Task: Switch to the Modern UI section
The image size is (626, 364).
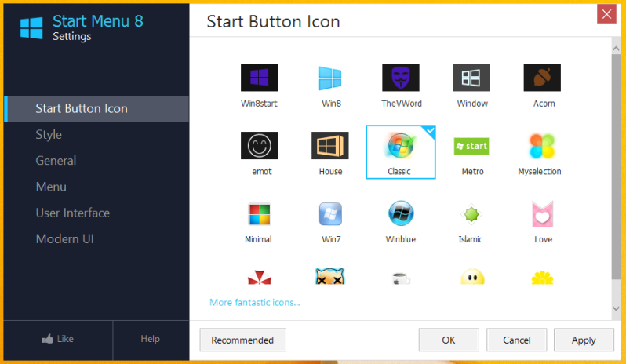Action: 65,238
